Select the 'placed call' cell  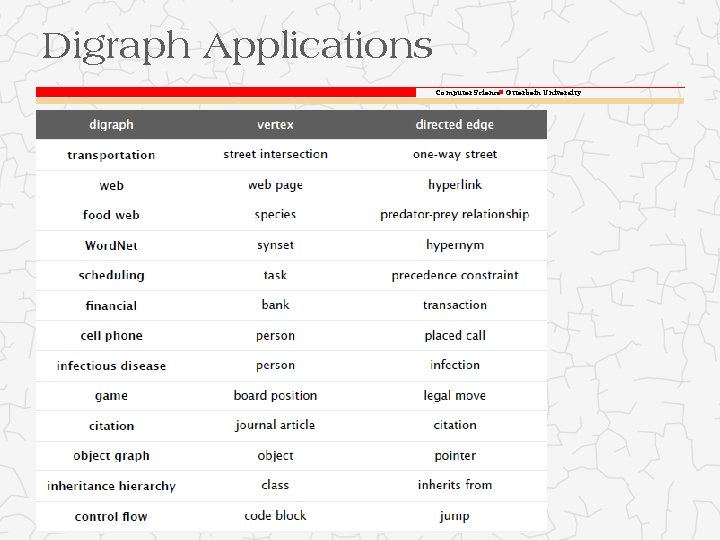[x=455, y=336]
